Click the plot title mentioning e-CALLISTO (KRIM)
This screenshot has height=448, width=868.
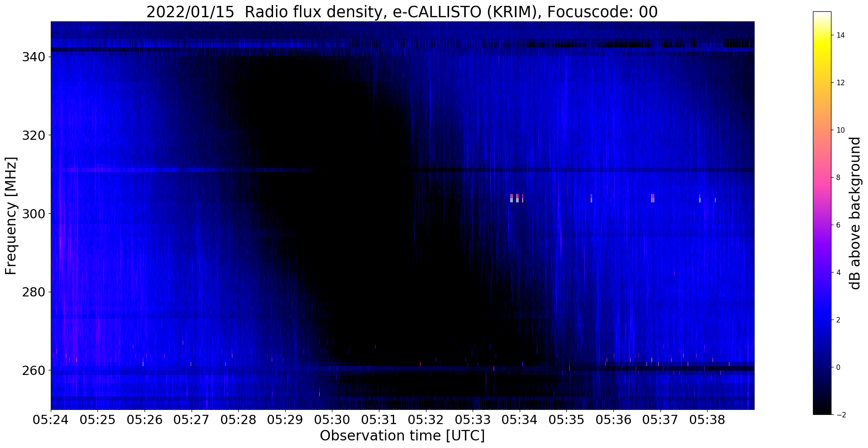coord(402,12)
